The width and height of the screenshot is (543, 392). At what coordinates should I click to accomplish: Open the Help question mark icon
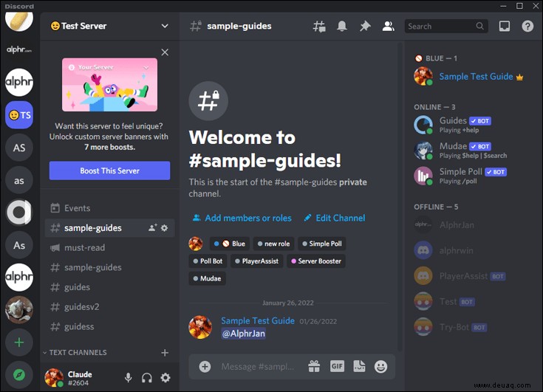[527, 27]
